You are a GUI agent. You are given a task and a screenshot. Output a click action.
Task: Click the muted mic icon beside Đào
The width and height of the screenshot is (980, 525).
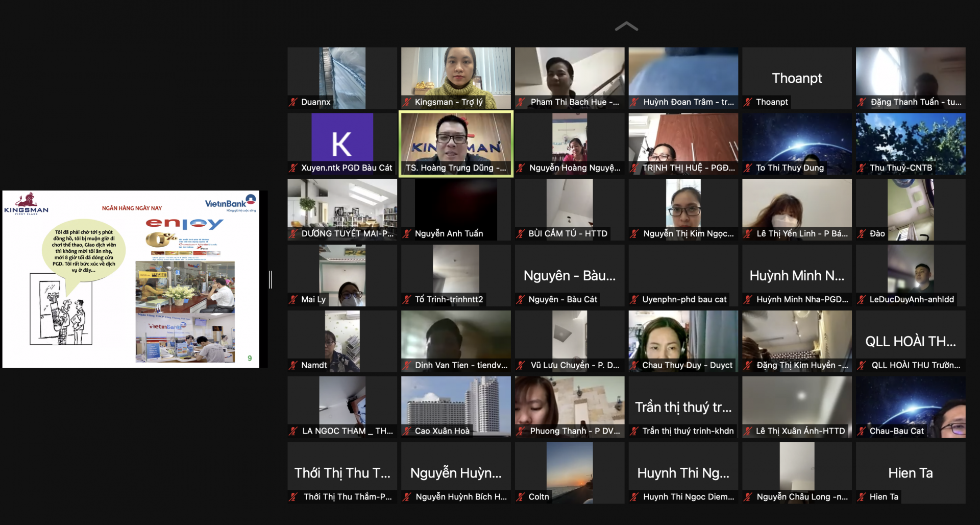point(862,234)
